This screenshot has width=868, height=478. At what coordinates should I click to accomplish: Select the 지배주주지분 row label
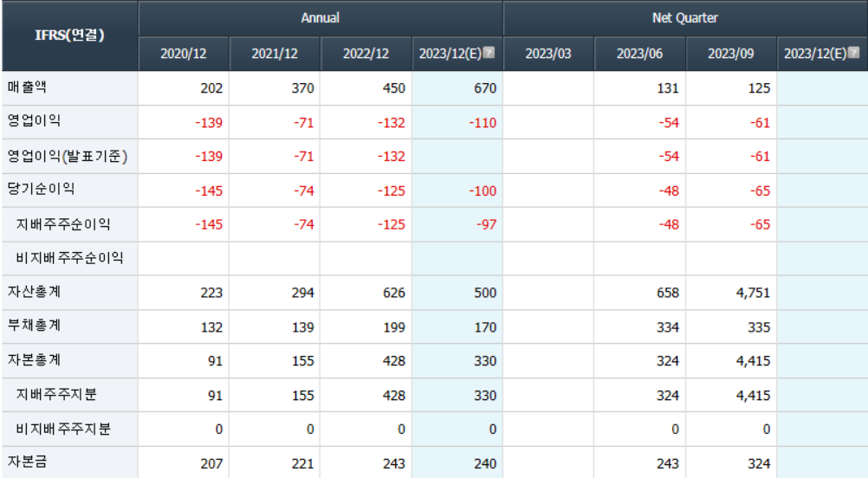pos(56,395)
